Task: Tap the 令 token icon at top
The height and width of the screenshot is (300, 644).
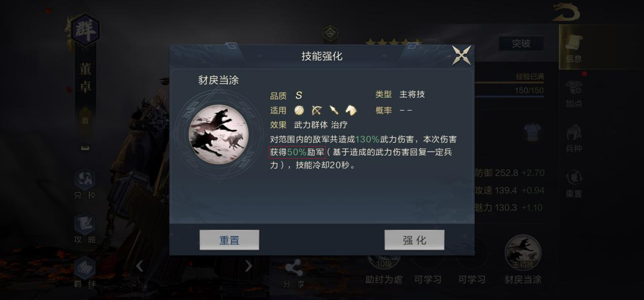Action: point(330,33)
